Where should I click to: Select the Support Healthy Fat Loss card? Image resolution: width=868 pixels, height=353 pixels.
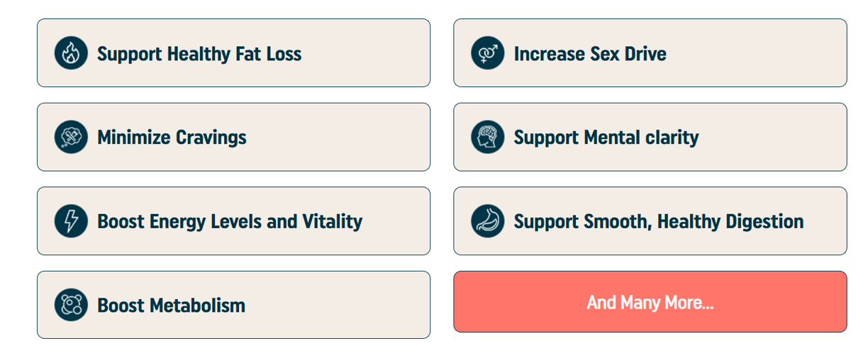click(233, 53)
